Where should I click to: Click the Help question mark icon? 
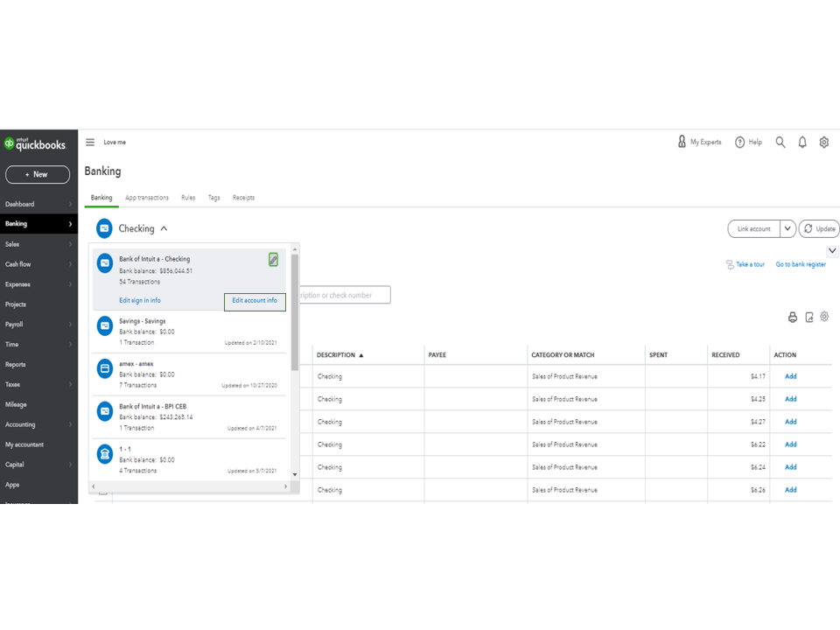(x=739, y=142)
